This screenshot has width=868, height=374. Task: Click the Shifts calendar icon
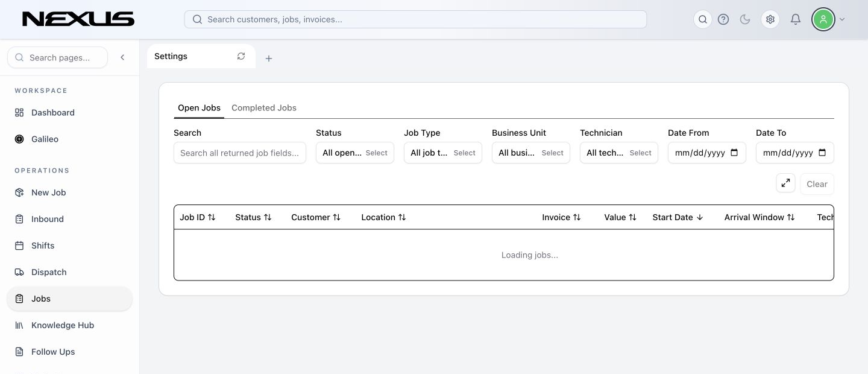point(19,246)
